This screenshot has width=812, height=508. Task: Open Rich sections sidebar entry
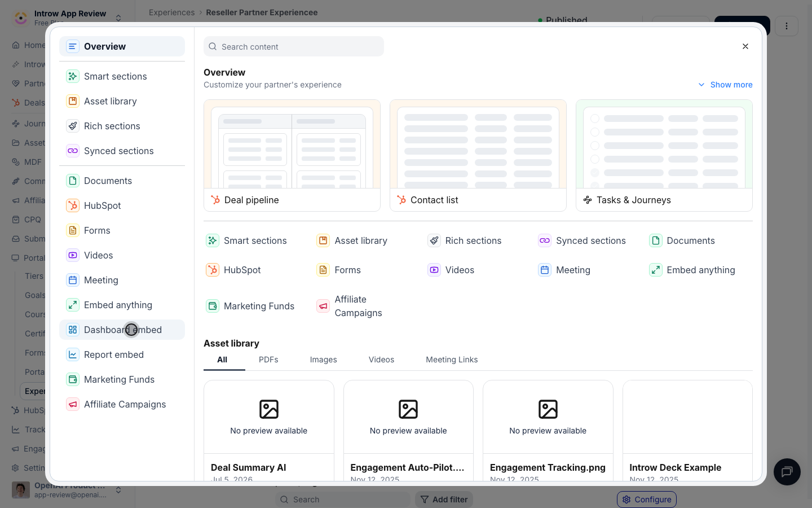(122, 126)
